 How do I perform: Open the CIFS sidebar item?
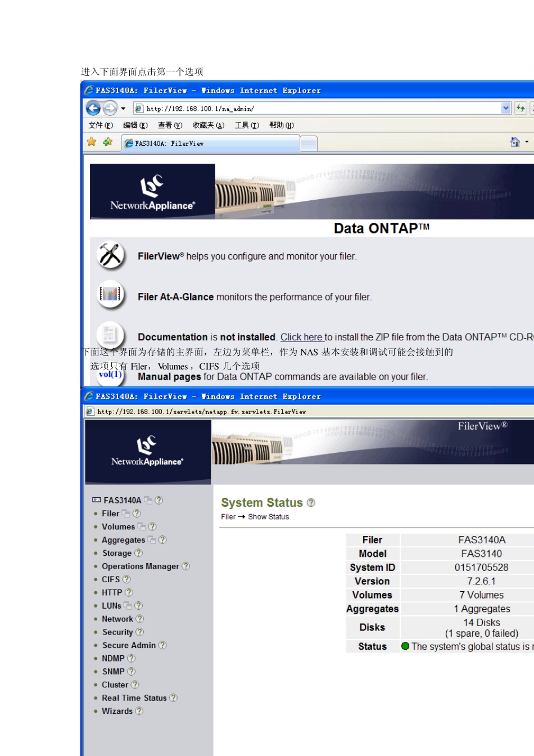[x=111, y=579]
